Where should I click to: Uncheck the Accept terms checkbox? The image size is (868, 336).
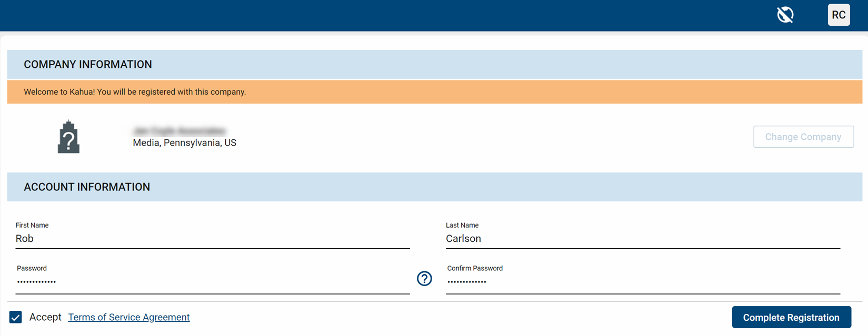[16, 317]
